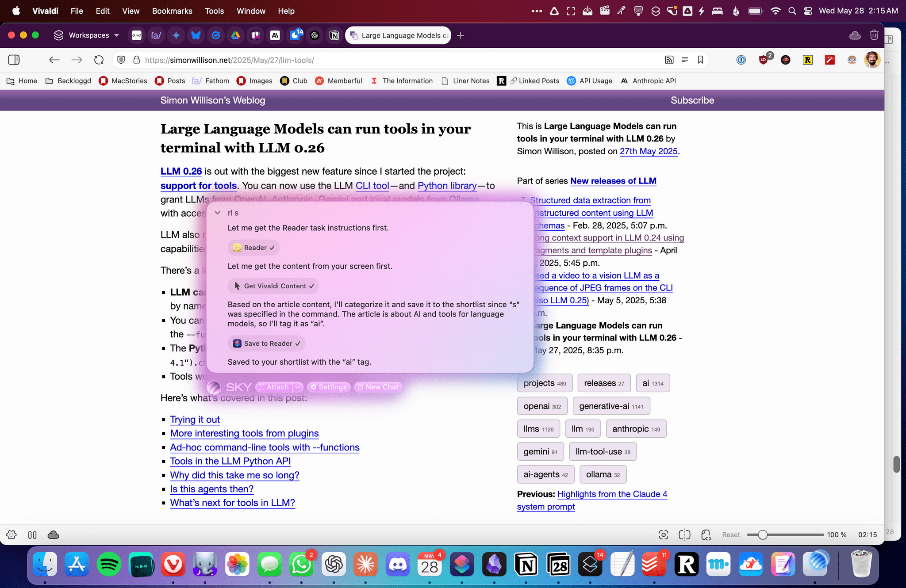This screenshot has width=906, height=588.
Task: Click the yellow R extension icon
Action: pyautogui.click(x=807, y=60)
